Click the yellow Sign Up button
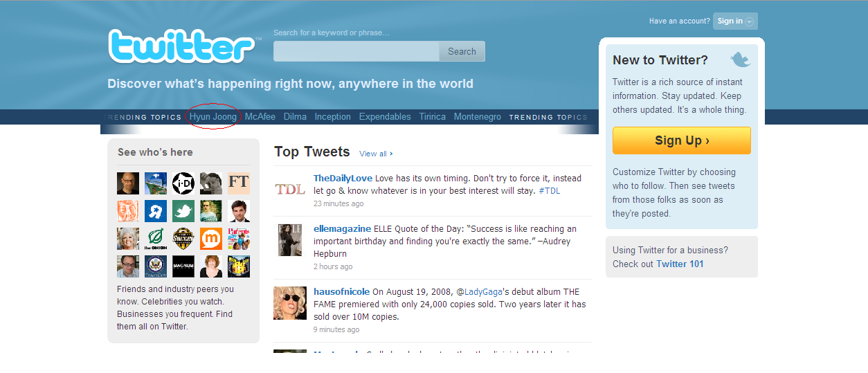 (x=682, y=140)
